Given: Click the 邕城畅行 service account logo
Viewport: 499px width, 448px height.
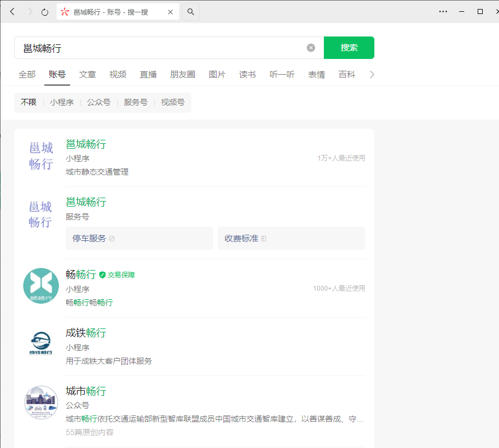Looking at the screenshot, I should coord(40,214).
